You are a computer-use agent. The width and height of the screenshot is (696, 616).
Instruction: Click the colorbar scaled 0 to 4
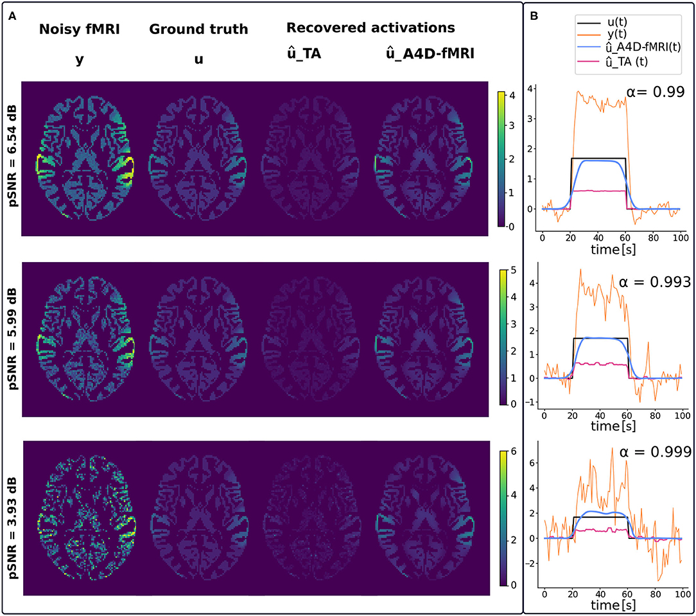(x=501, y=159)
